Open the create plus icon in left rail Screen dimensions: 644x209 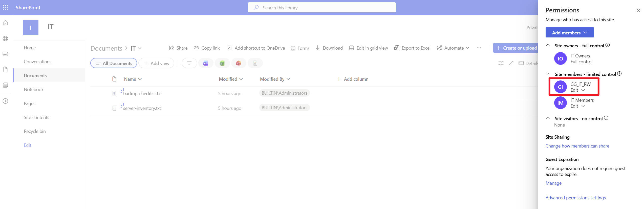point(5,101)
